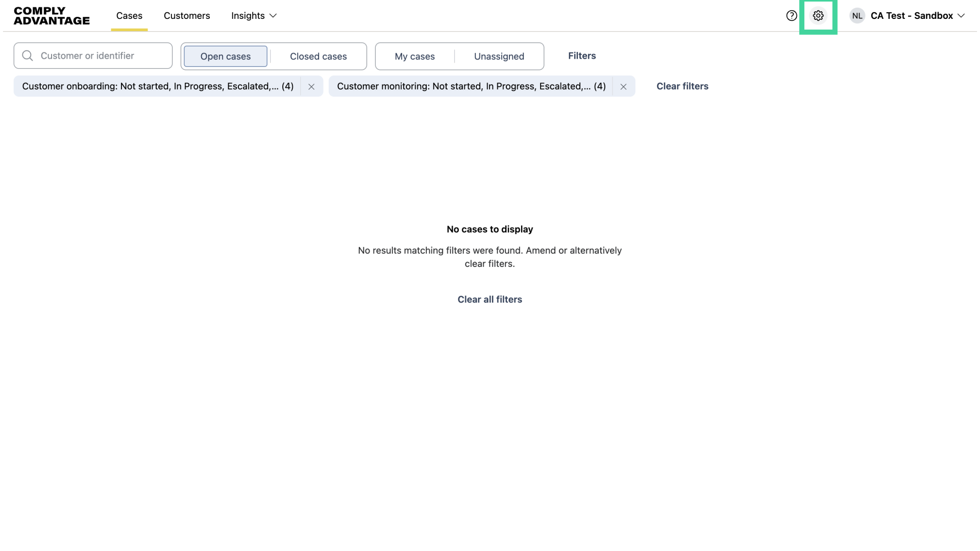The image size is (980, 551).
Task: Click the search magnifier icon
Action: click(x=28, y=56)
